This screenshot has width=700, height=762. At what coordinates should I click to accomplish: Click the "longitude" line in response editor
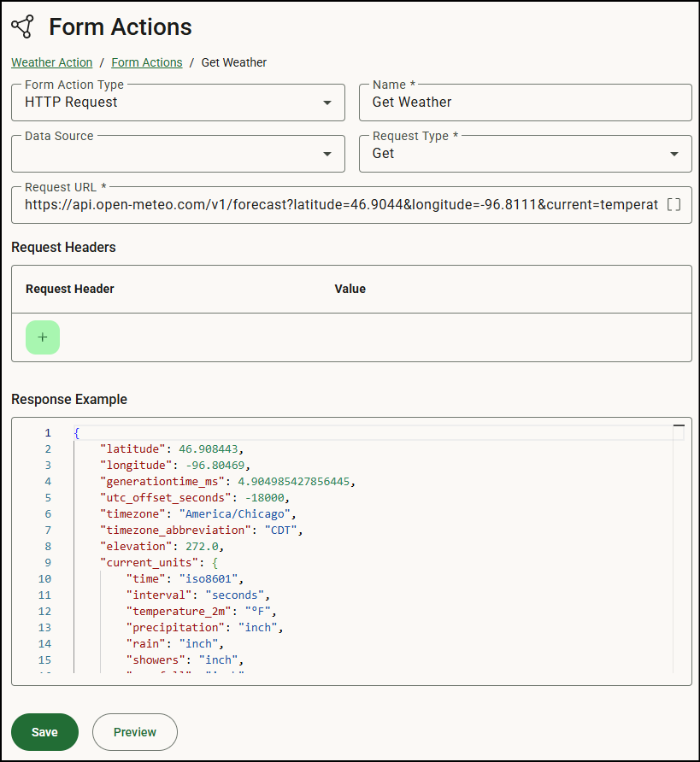174,465
